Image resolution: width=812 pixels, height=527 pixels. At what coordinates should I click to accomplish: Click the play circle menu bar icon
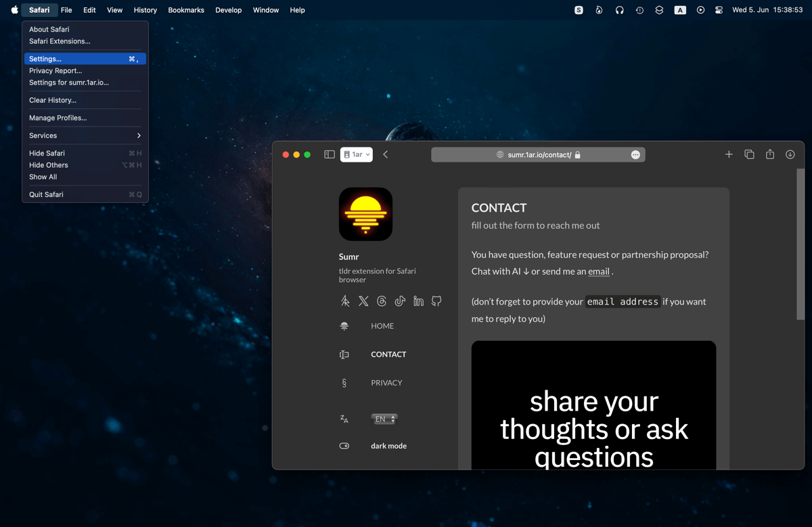pyautogui.click(x=700, y=10)
